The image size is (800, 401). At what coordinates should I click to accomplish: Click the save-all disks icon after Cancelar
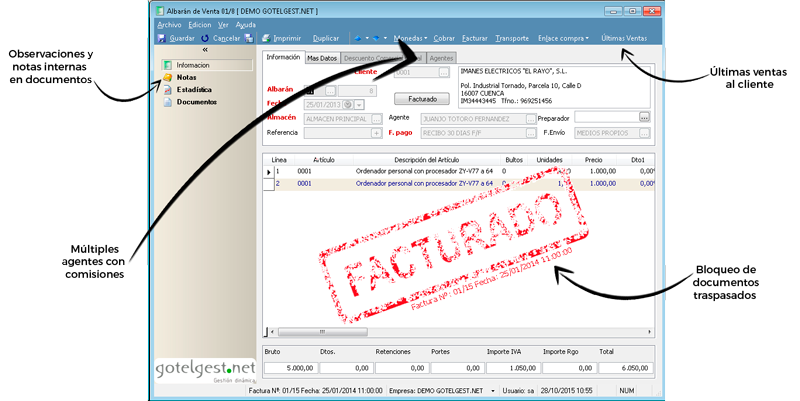249,38
